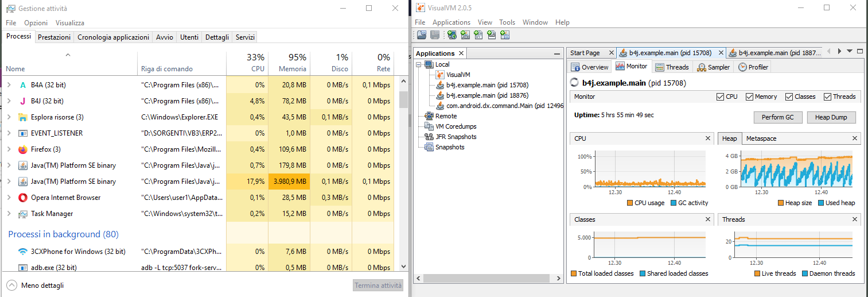Click the B4J app icon in Task Manager

pyautogui.click(x=23, y=101)
